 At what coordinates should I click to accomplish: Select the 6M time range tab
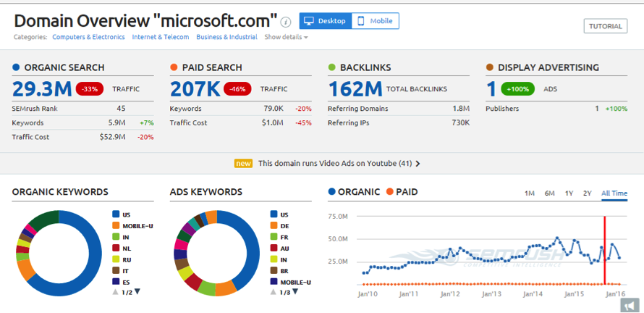(549, 193)
